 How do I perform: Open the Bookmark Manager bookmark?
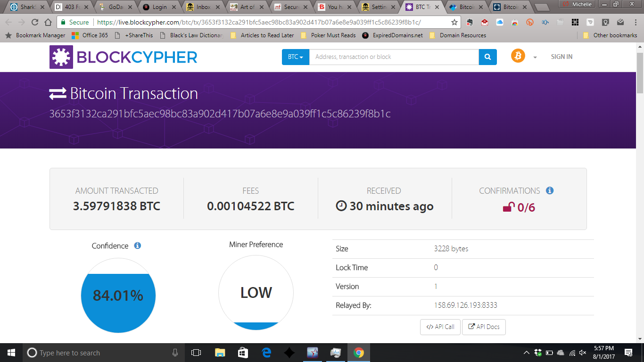35,35
